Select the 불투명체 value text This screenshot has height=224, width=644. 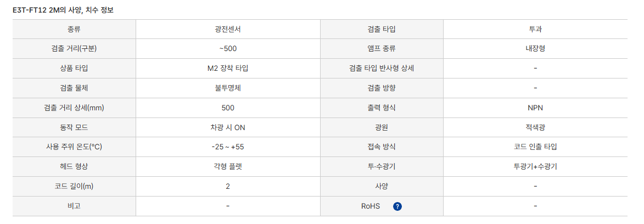pyautogui.click(x=228, y=88)
